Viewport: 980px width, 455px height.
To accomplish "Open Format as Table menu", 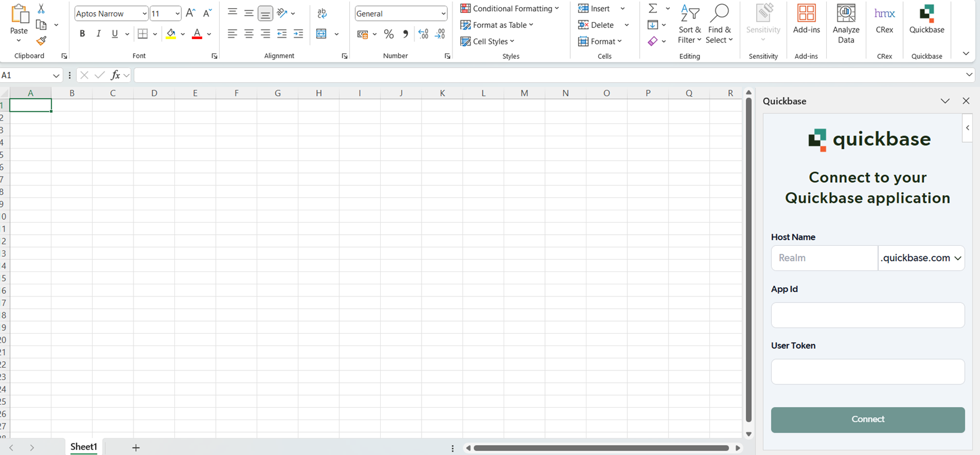I will [x=497, y=25].
